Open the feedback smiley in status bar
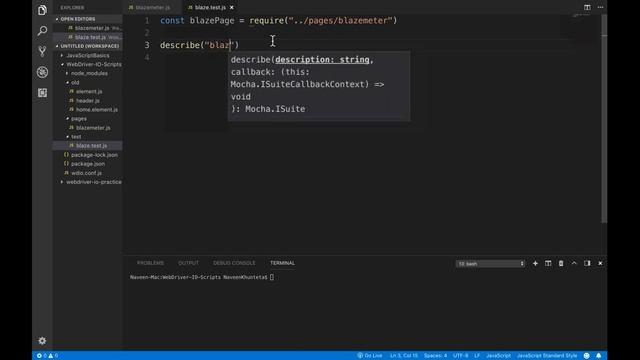This screenshot has width=640, height=360. [x=587, y=356]
